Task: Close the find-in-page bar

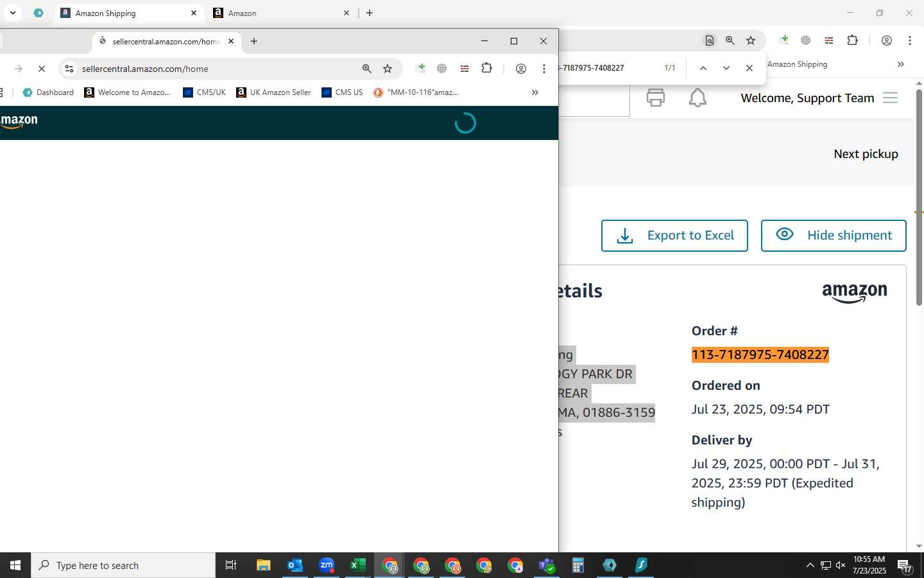Action: click(749, 68)
